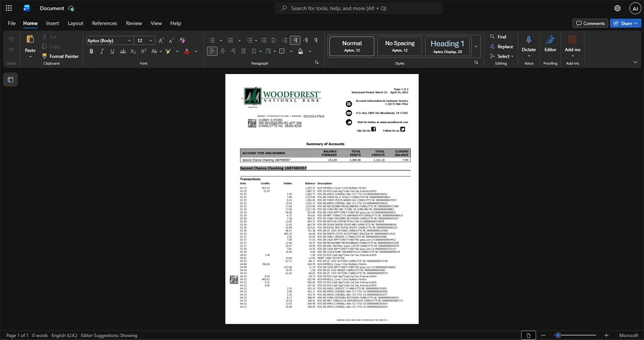Expand numbering library dropdown arrow
The height and width of the screenshot is (340, 644).
pyautogui.click(x=239, y=41)
